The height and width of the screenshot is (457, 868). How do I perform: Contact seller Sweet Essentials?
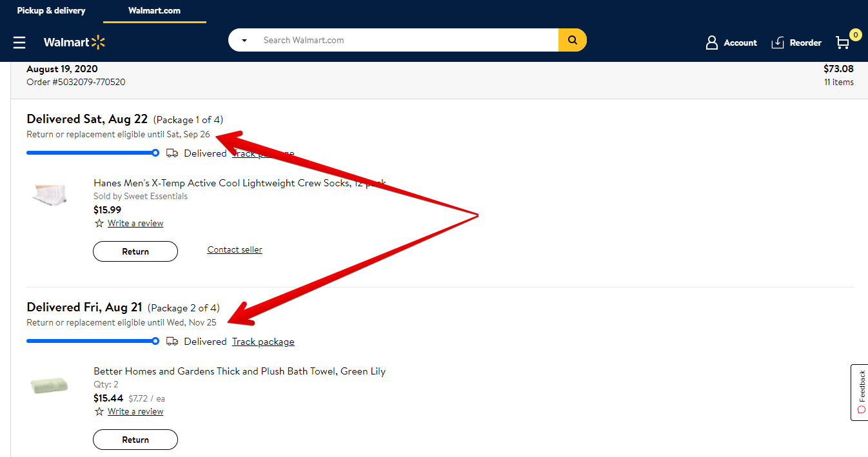tap(235, 249)
